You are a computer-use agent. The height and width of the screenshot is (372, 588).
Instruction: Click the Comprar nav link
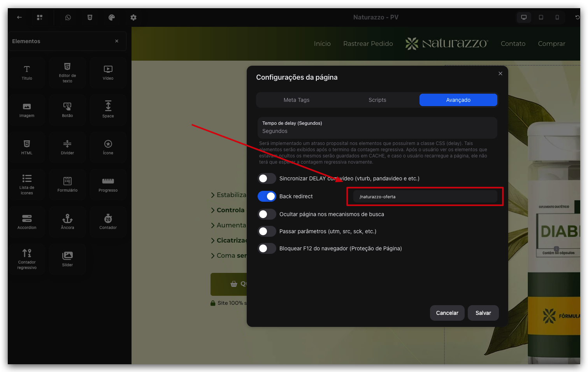click(x=551, y=44)
